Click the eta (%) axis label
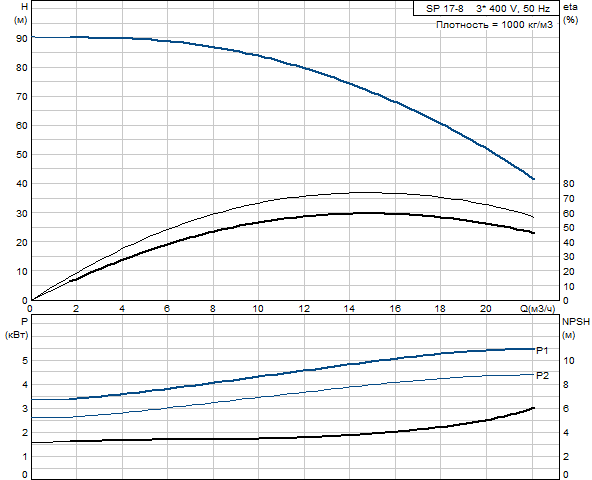The height and width of the screenshot is (480, 592). (x=570, y=13)
